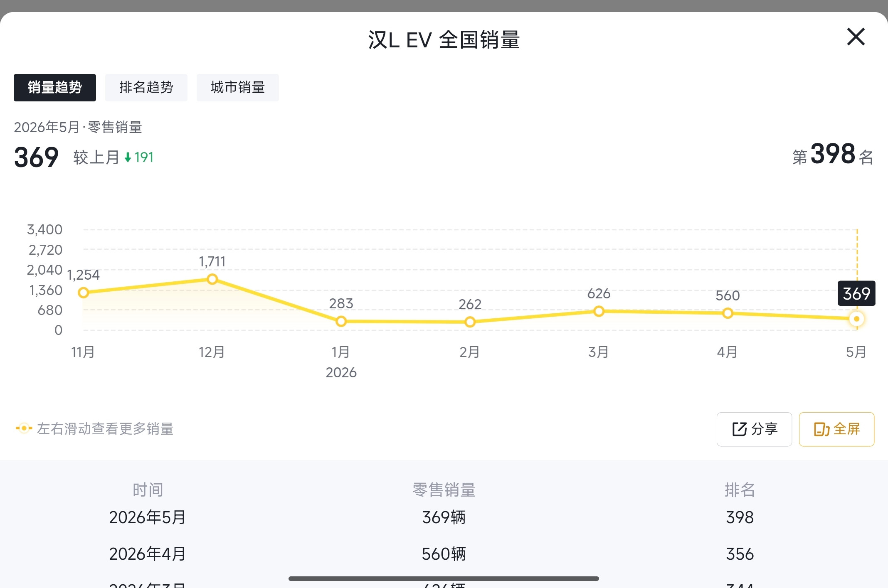Tap the 分享 share button
Viewport: 888px width, 588px height.
coord(754,429)
